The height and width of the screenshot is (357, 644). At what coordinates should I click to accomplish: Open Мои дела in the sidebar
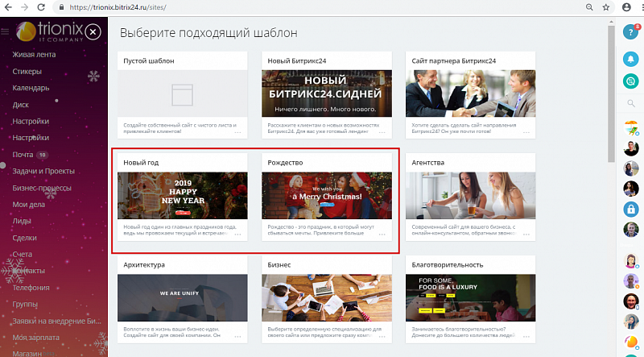(28, 205)
